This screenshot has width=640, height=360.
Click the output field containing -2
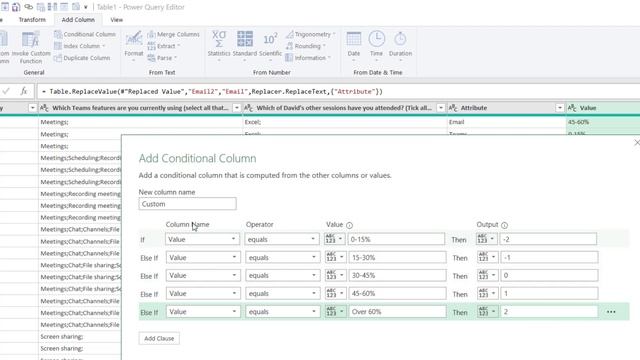(x=548, y=239)
